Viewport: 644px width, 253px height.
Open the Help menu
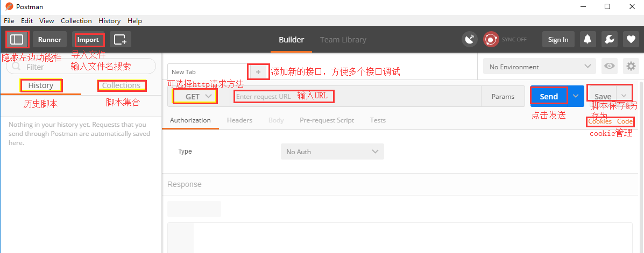coord(135,20)
